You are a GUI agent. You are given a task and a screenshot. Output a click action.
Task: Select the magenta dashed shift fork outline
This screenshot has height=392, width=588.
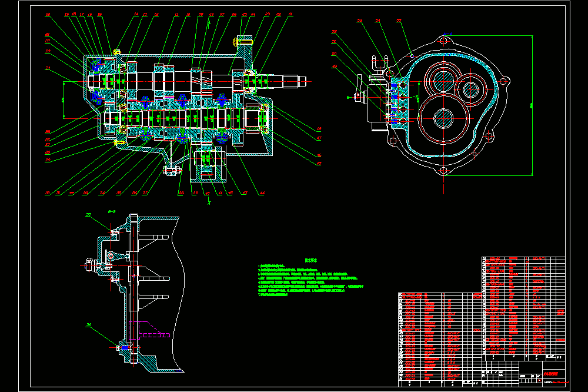(148, 330)
